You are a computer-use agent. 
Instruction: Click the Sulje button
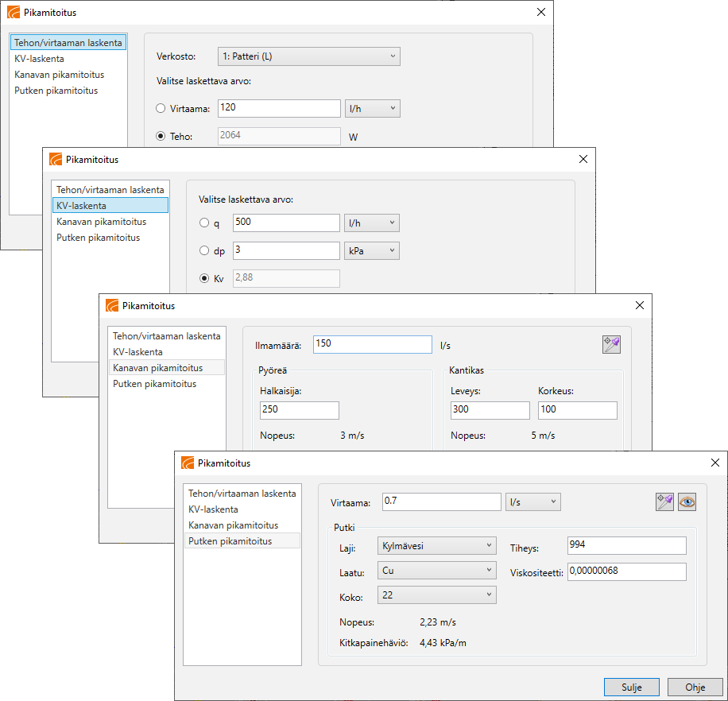coord(631,687)
